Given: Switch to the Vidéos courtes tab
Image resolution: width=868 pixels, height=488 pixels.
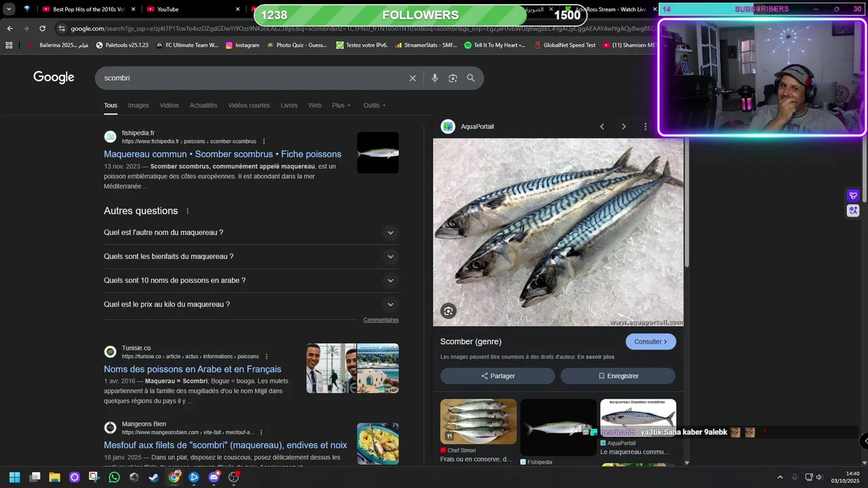Looking at the screenshot, I should (249, 106).
